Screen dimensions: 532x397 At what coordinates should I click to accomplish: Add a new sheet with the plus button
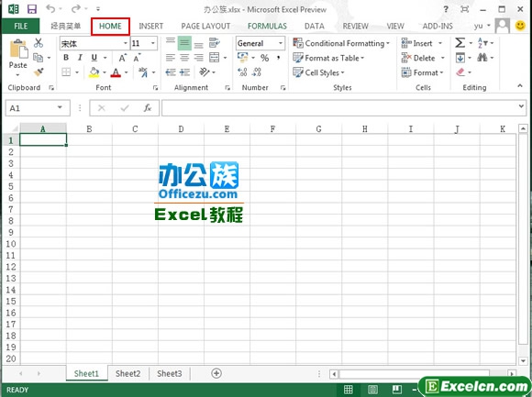[x=216, y=373]
